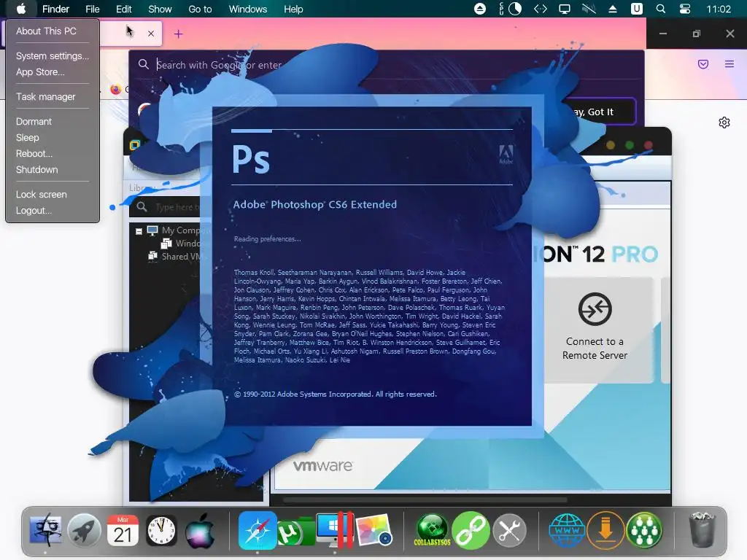This screenshot has width=747, height=560.
Task: Click the VMware horizontal scrollbar
Action: [425, 500]
